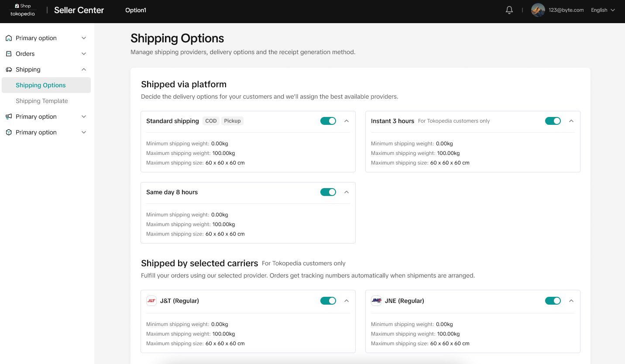Click the Seller Center title link
625x364 pixels.
pos(79,10)
